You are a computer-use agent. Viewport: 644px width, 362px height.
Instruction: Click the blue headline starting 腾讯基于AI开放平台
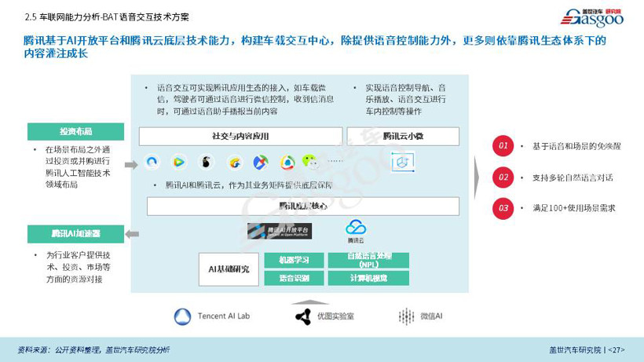pos(315,47)
